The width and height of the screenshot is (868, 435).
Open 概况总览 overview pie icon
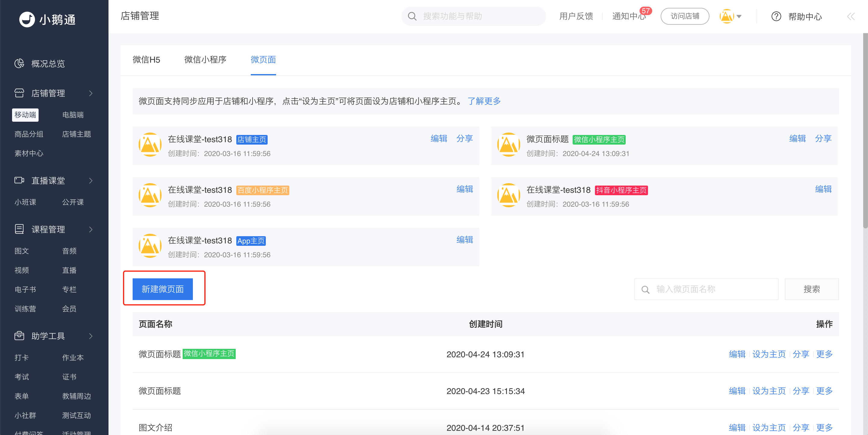click(x=19, y=63)
